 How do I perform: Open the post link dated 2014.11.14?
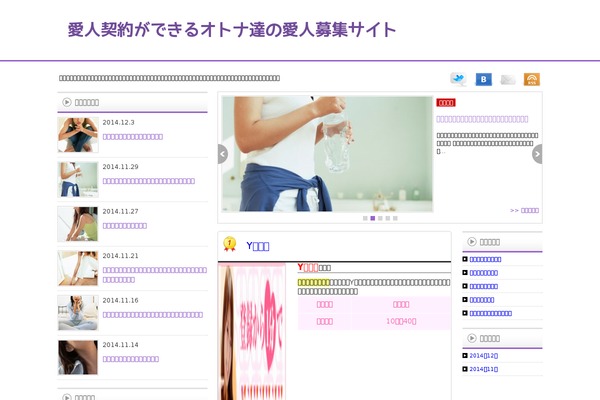pos(131,359)
